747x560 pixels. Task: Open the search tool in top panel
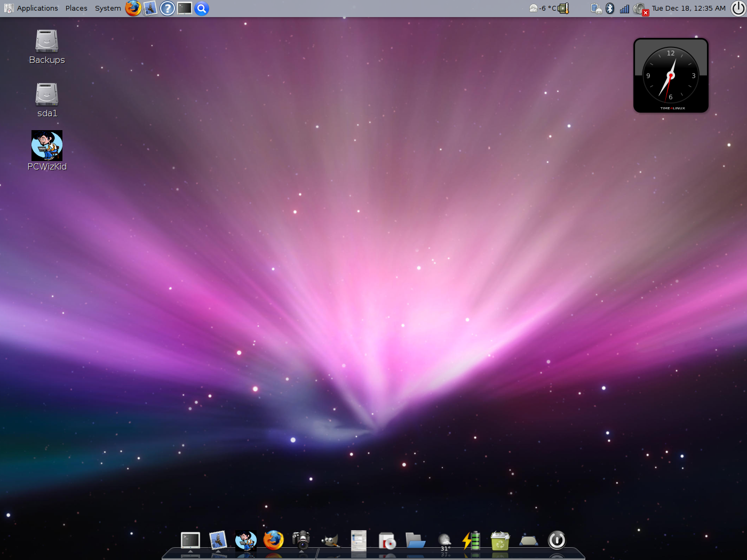(x=202, y=8)
